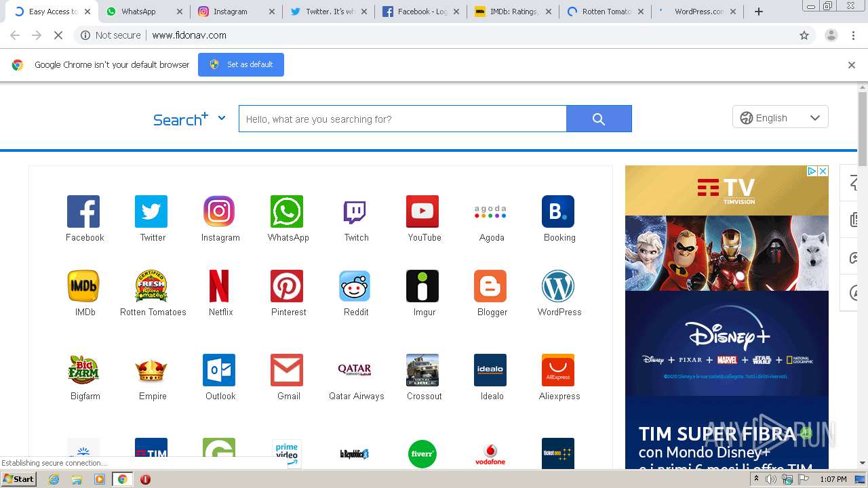The width and height of the screenshot is (868, 488).
Task: Click the system tray volume icon
Action: pos(771,479)
